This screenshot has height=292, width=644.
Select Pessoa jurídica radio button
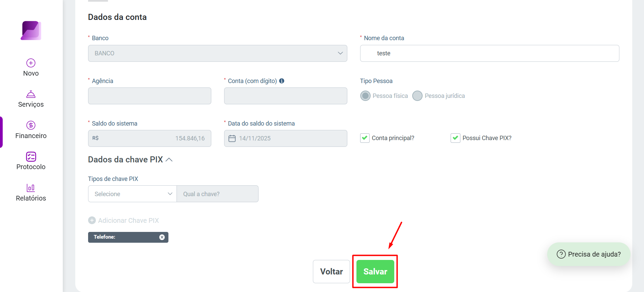(418, 96)
